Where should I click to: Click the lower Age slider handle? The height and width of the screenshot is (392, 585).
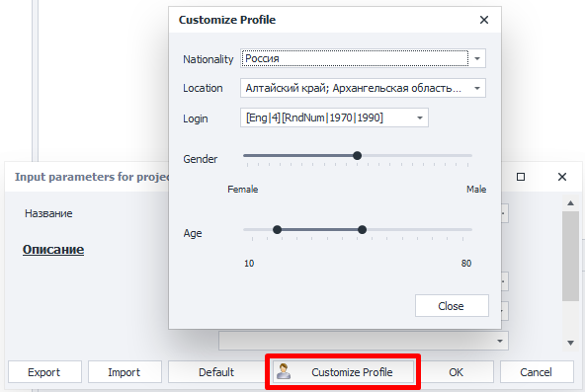point(277,229)
